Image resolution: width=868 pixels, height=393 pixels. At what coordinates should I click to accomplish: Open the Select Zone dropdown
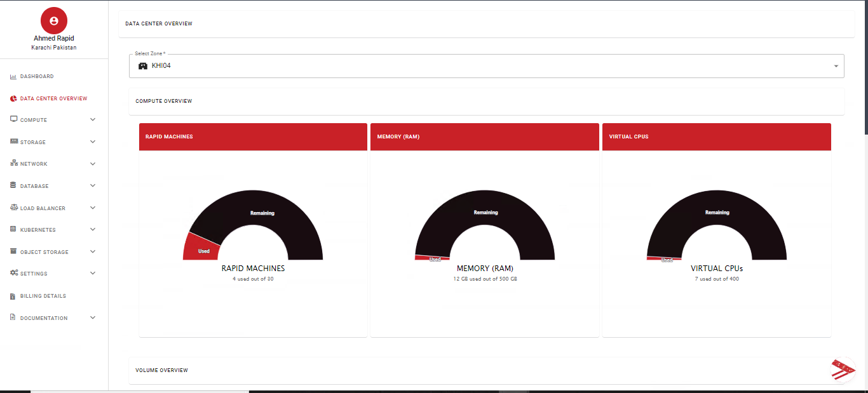486,66
